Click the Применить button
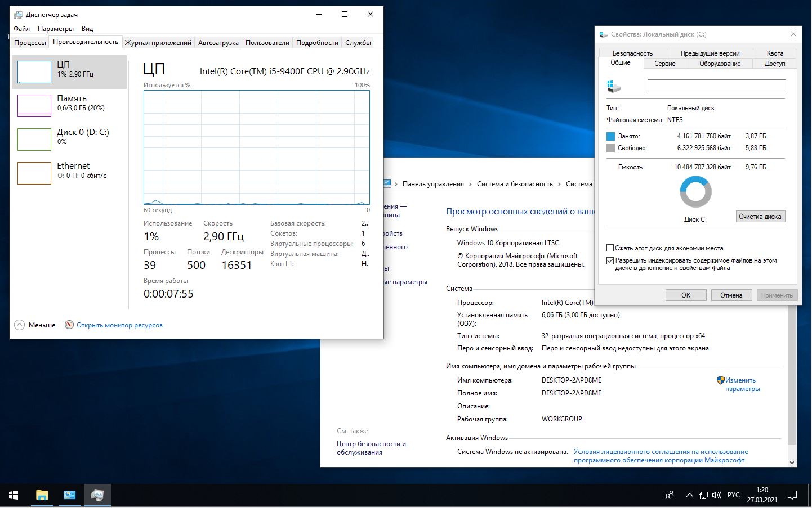This screenshot has height=508, width=812. click(x=777, y=295)
